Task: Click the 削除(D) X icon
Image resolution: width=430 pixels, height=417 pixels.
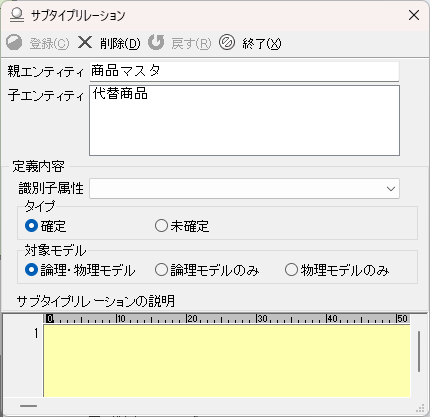Action: point(85,42)
